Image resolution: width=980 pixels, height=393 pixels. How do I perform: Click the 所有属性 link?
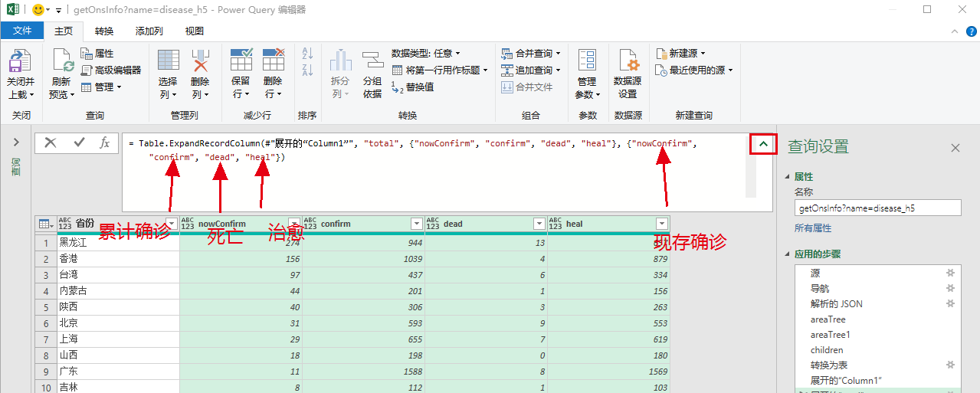(812, 228)
